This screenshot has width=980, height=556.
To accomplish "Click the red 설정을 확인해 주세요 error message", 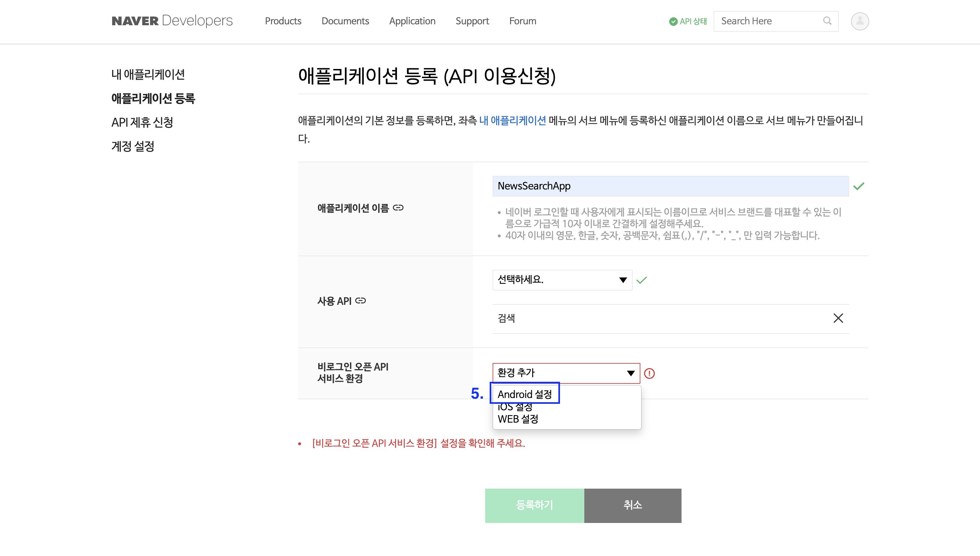I will 418,443.
